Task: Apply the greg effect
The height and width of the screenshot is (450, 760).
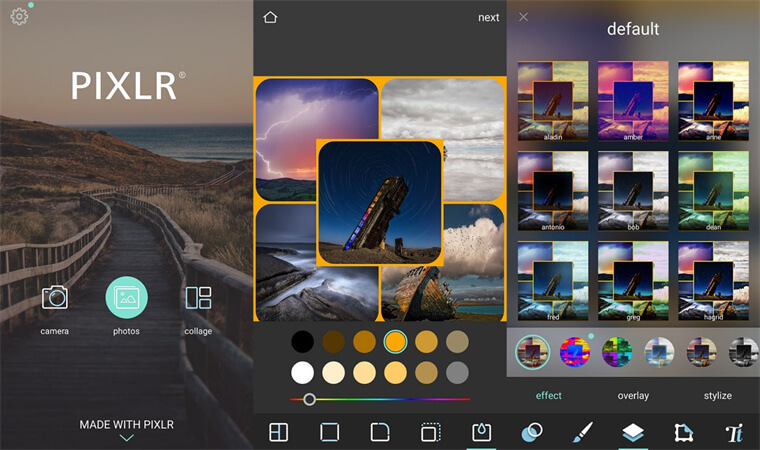Action: [x=633, y=281]
